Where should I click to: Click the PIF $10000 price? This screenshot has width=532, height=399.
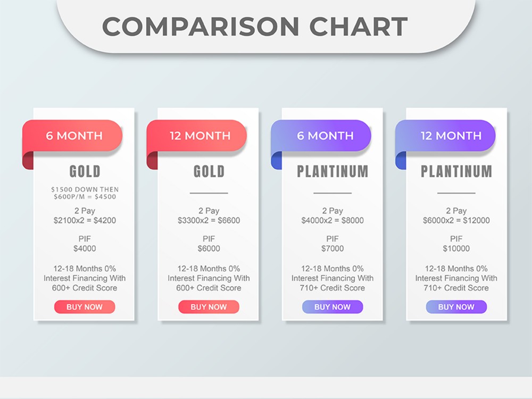tap(456, 244)
